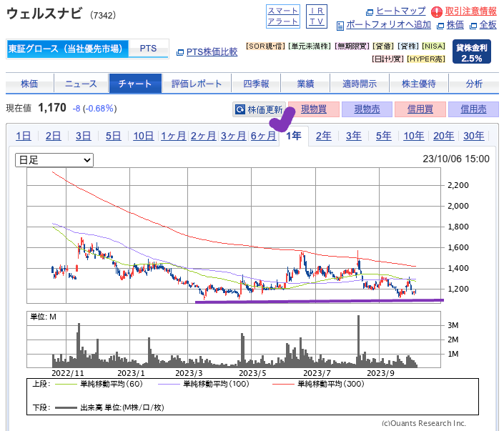Image resolution: width=504 pixels, height=431 pixels.
Task: Select the 2年 chart period
Action: click(324, 136)
